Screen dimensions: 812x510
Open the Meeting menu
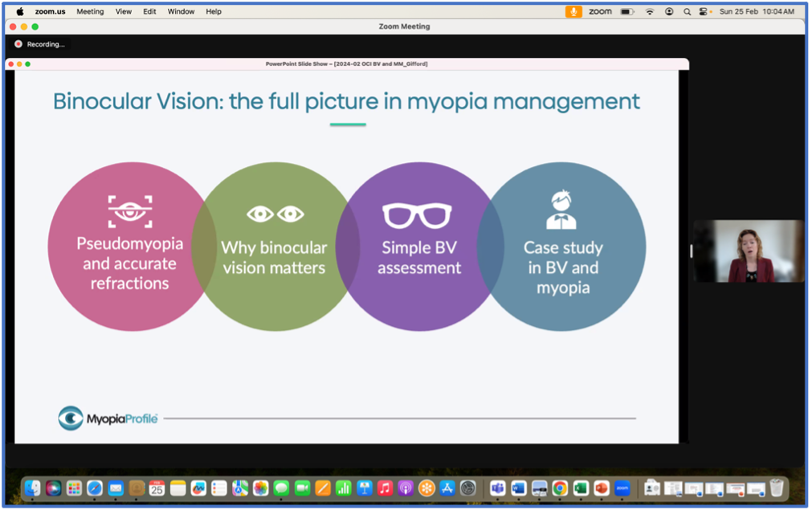tap(90, 12)
